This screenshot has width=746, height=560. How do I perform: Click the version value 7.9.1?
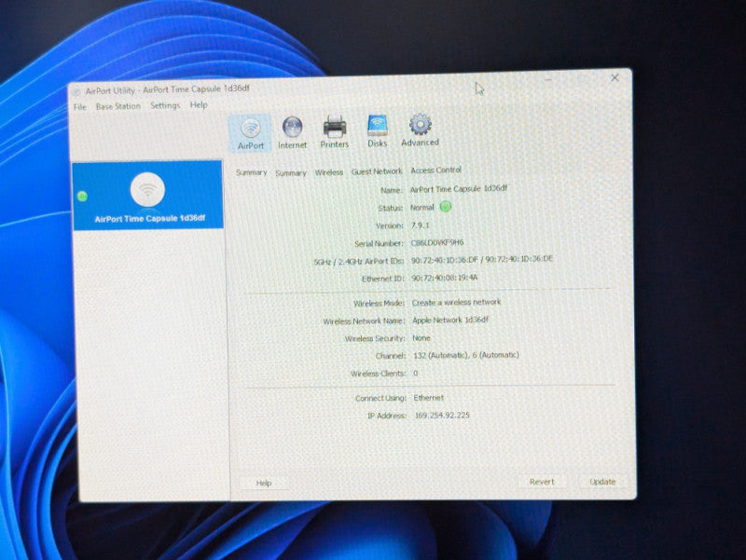click(x=421, y=225)
